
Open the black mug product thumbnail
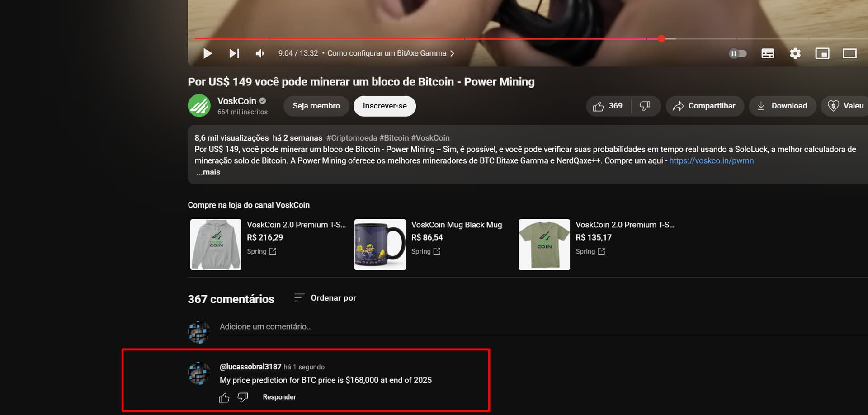(380, 245)
